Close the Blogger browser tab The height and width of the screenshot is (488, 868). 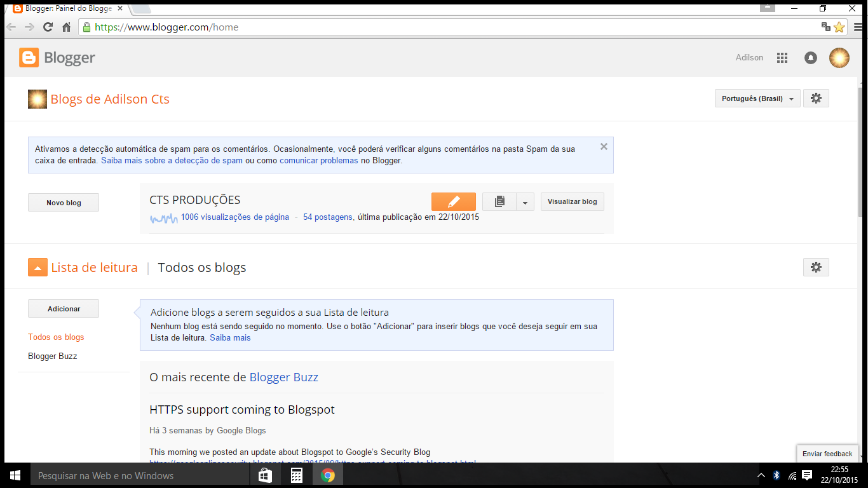point(120,8)
